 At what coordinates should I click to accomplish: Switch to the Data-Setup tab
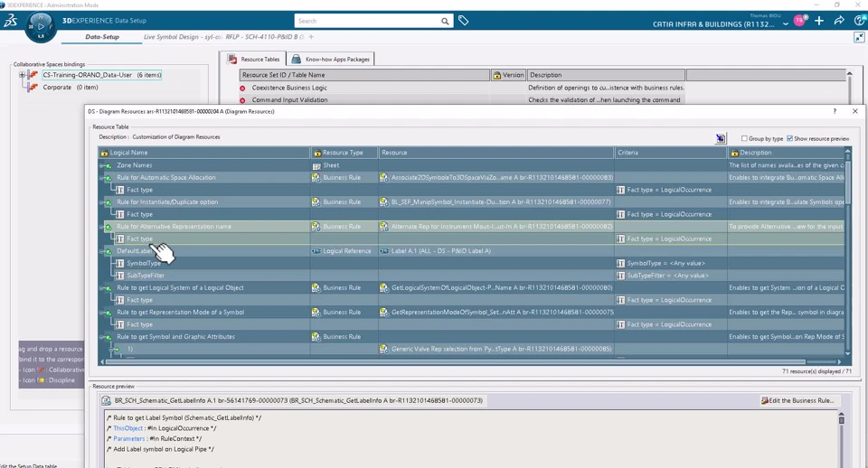tap(102, 37)
